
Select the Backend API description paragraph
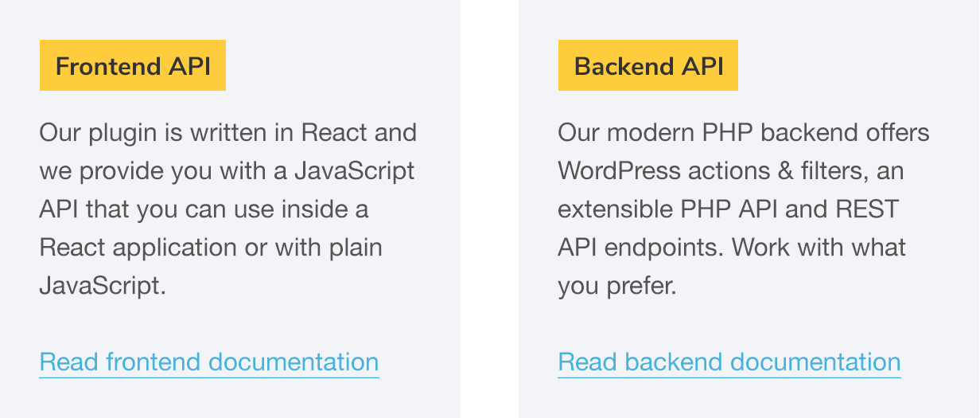click(744, 209)
